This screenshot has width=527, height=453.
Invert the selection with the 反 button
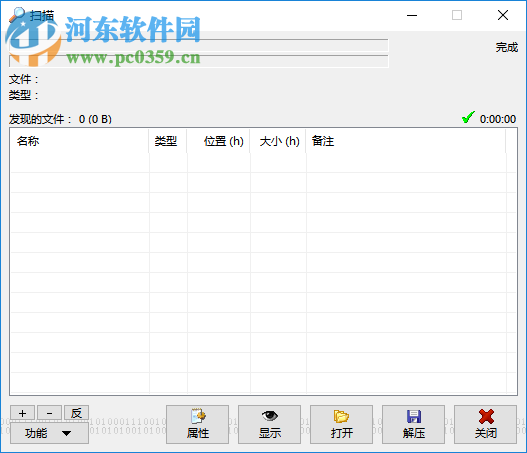76,413
